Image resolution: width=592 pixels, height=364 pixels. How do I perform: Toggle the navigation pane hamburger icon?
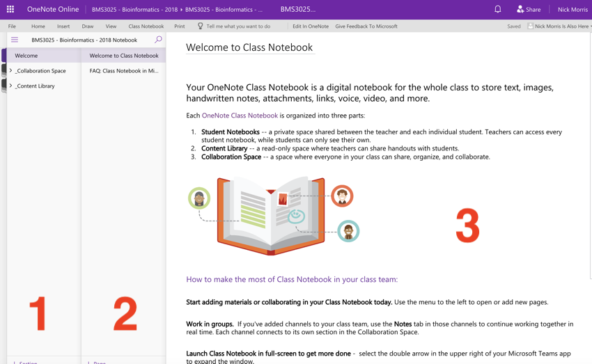15,40
